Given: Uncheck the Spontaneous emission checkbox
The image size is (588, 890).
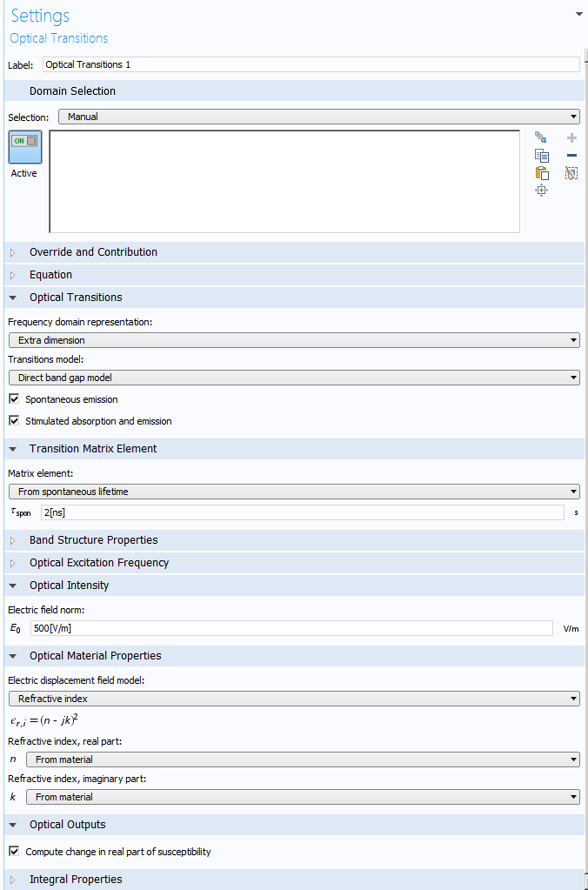Looking at the screenshot, I should click(x=14, y=399).
